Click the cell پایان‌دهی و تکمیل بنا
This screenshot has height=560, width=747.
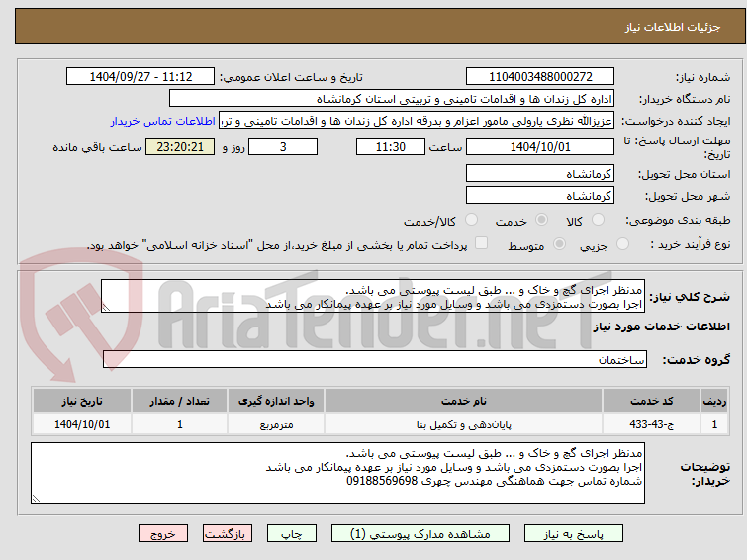[x=464, y=424]
